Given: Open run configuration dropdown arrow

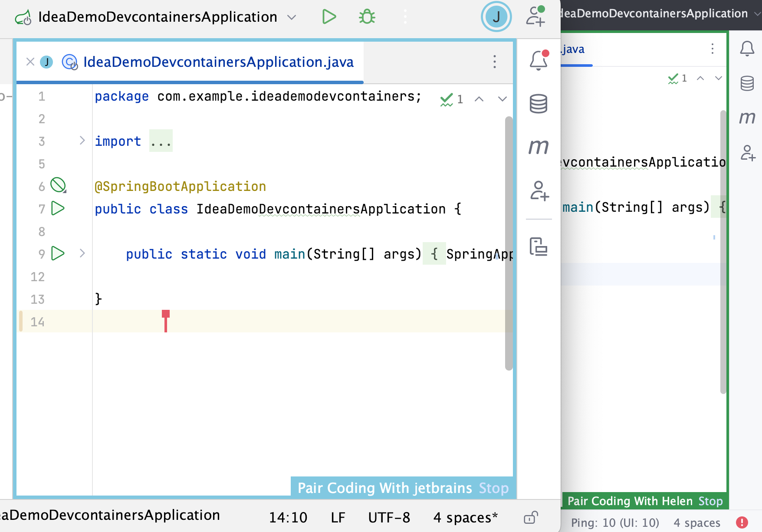Looking at the screenshot, I should point(292,17).
